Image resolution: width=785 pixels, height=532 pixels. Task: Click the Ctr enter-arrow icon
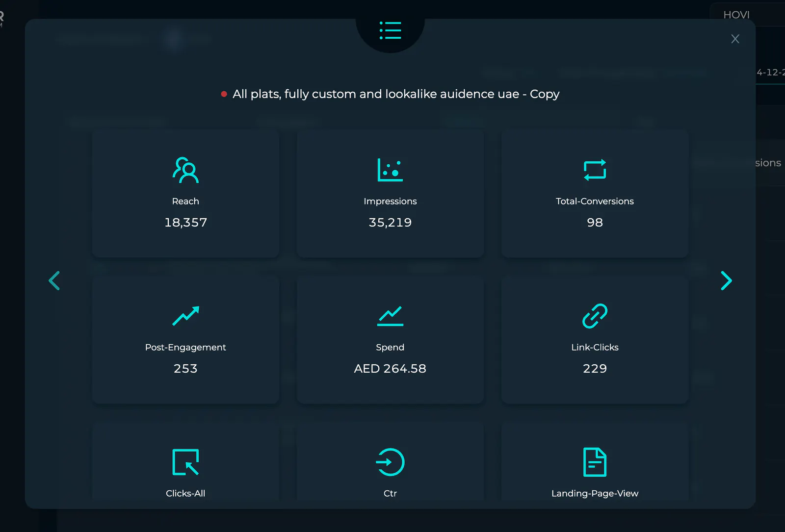click(390, 462)
